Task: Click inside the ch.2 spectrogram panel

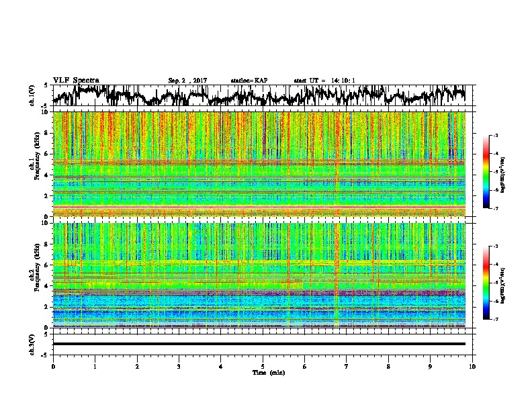Action: [x=259, y=275]
